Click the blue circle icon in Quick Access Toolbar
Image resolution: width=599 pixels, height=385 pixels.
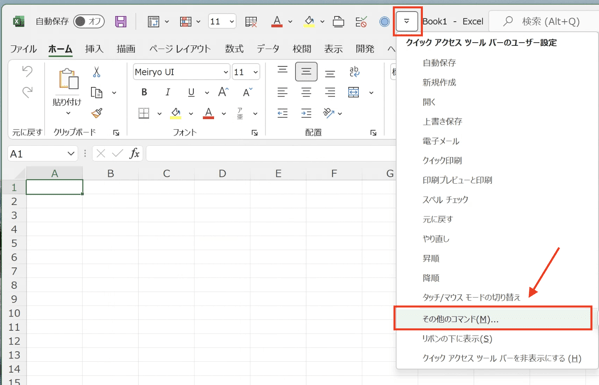pyautogui.click(x=384, y=22)
